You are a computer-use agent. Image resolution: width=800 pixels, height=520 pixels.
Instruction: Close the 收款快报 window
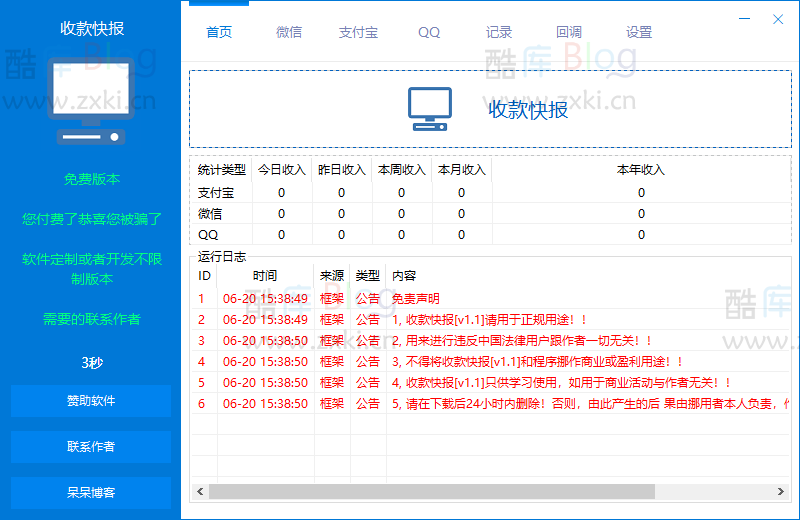tap(778, 19)
